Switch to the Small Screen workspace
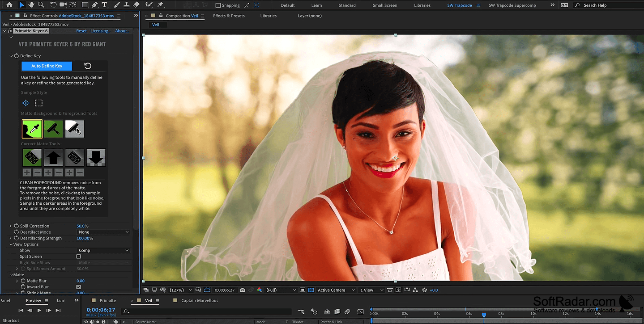644x324 pixels. click(x=384, y=5)
